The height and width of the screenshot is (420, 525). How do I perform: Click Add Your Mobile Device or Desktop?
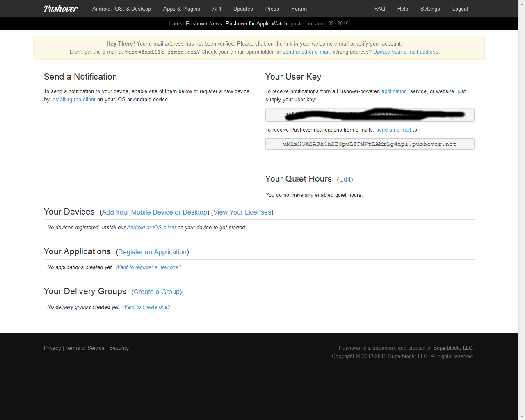(x=155, y=212)
